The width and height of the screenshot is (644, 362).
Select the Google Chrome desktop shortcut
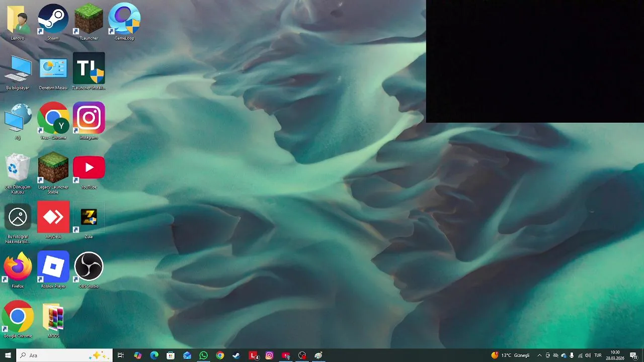point(18,320)
